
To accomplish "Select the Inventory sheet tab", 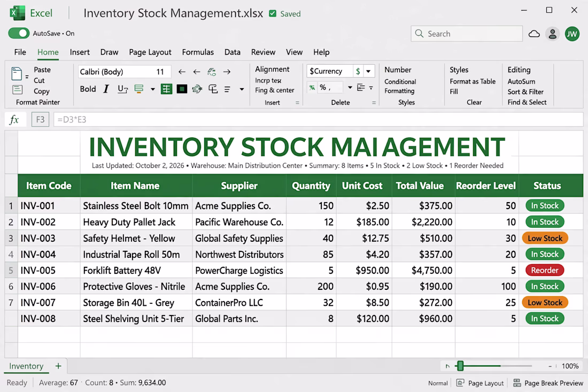I will coord(26,366).
